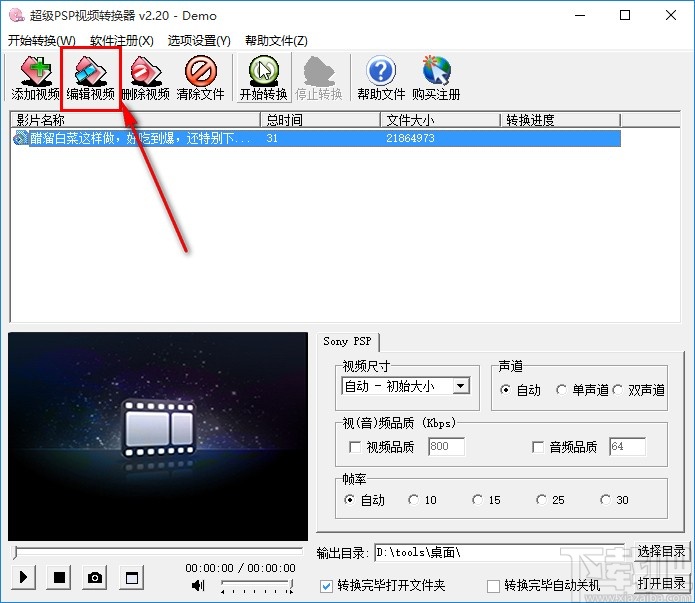
Task: Click the audio quality 64 value field
Action: pos(627,446)
